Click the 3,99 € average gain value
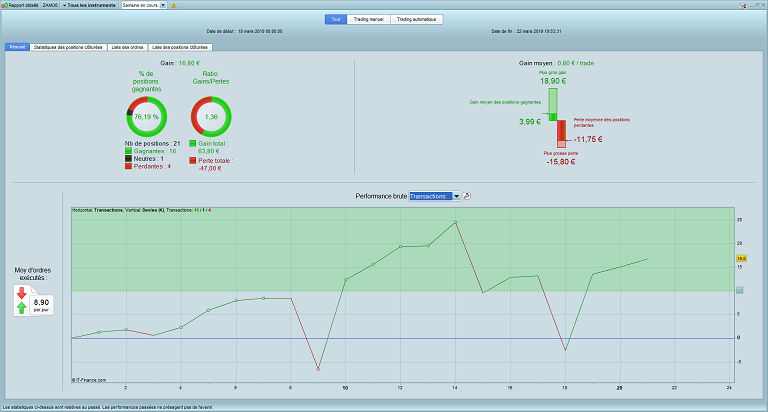768x412 pixels. click(x=530, y=121)
